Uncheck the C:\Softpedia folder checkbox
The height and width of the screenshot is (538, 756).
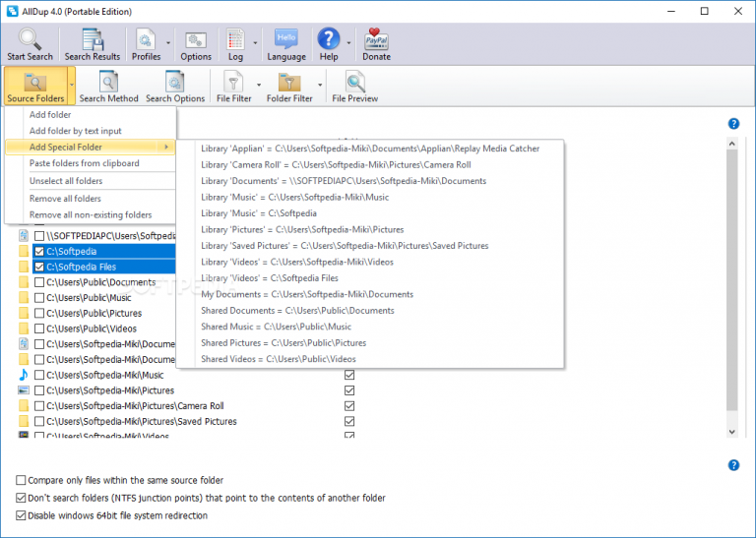39,251
